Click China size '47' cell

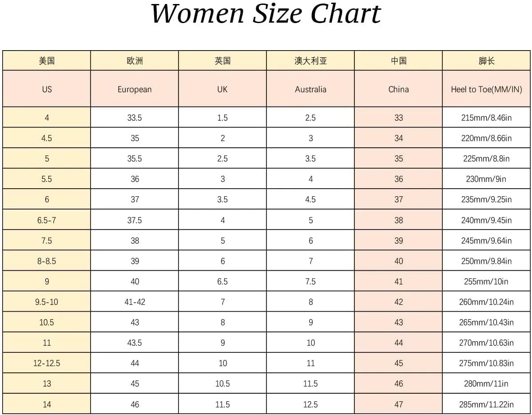(398, 404)
